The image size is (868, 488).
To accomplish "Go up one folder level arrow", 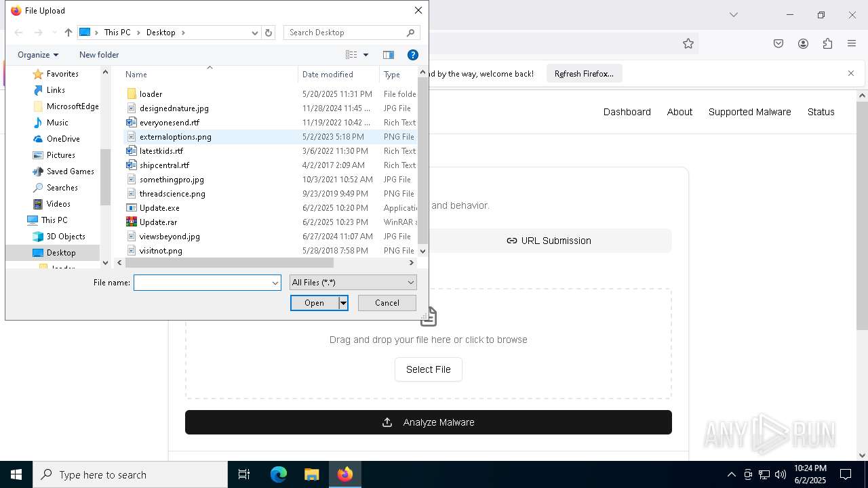I will 68,33.
